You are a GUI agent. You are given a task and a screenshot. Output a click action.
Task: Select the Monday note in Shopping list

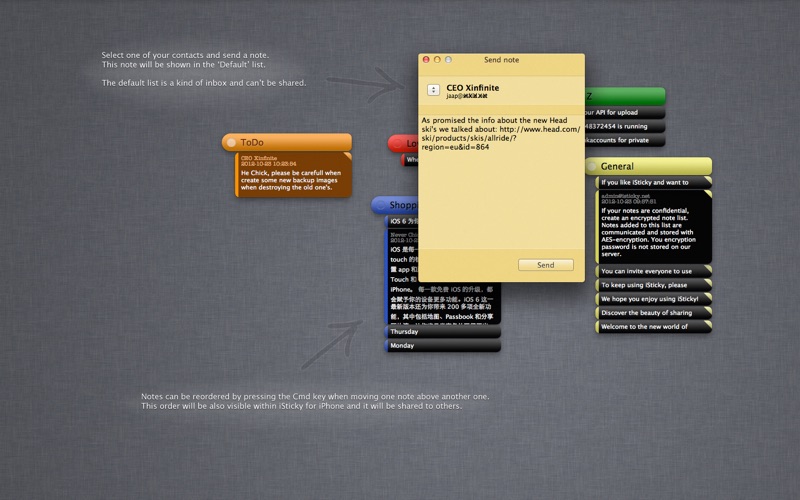coord(440,345)
